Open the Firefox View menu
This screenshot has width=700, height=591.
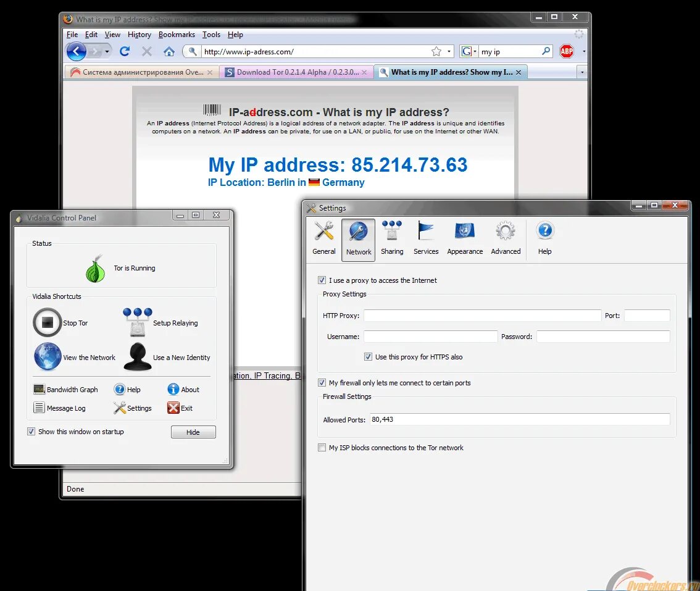tap(112, 35)
